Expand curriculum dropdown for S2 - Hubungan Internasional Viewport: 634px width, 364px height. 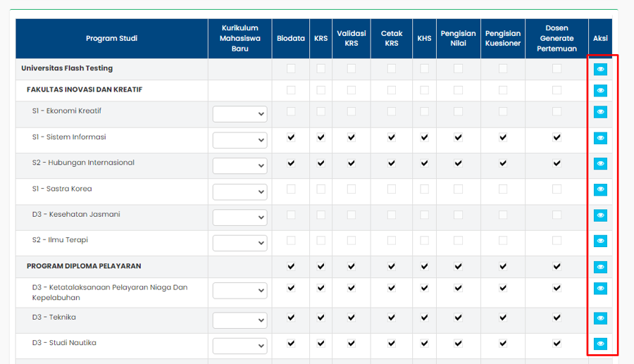pos(240,165)
